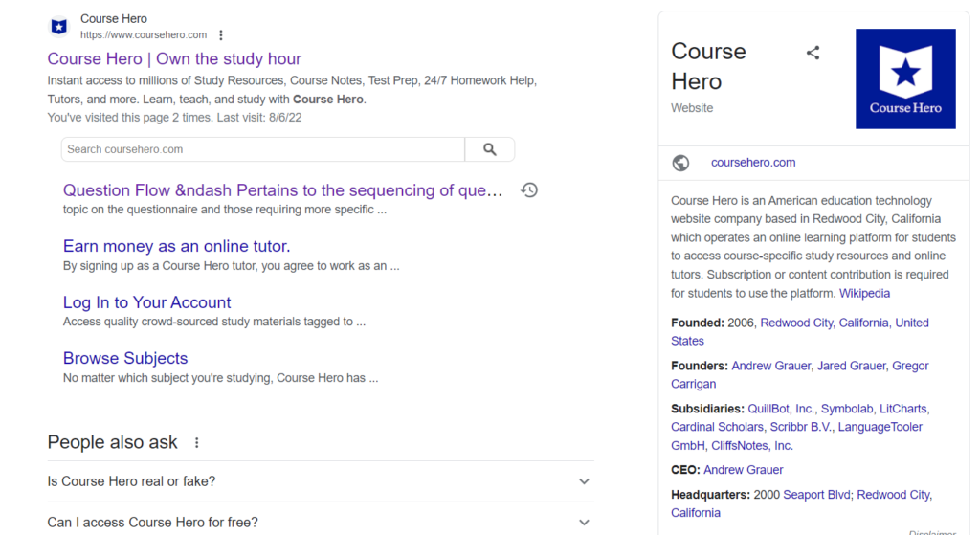This screenshot has height=535, width=980.
Task: Open the Gregor Carrigan founder link
Action: [x=800, y=375]
